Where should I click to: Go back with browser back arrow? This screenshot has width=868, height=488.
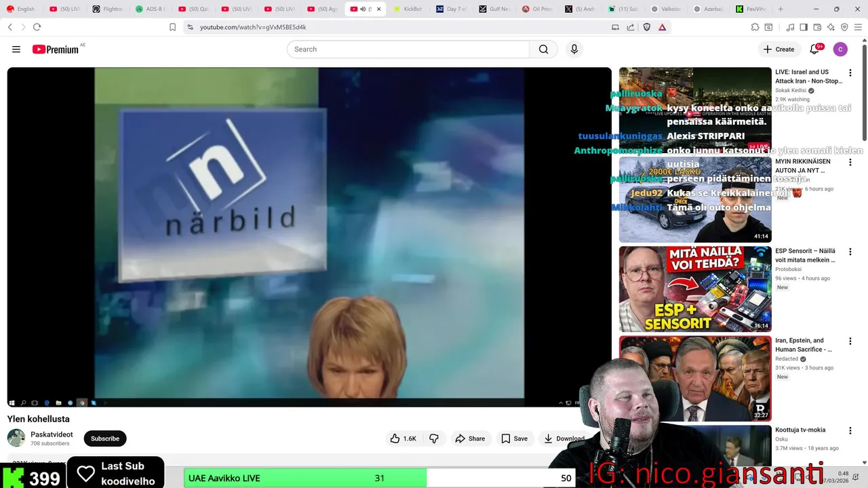[10, 27]
